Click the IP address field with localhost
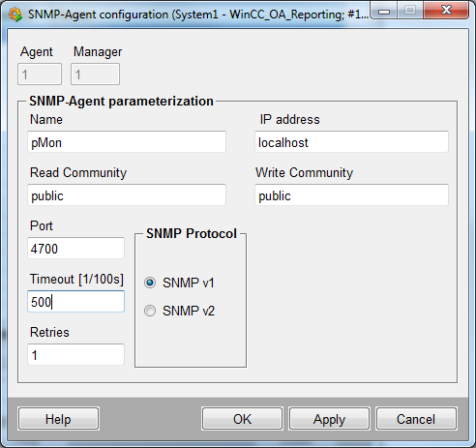 pyautogui.click(x=351, y=142)
